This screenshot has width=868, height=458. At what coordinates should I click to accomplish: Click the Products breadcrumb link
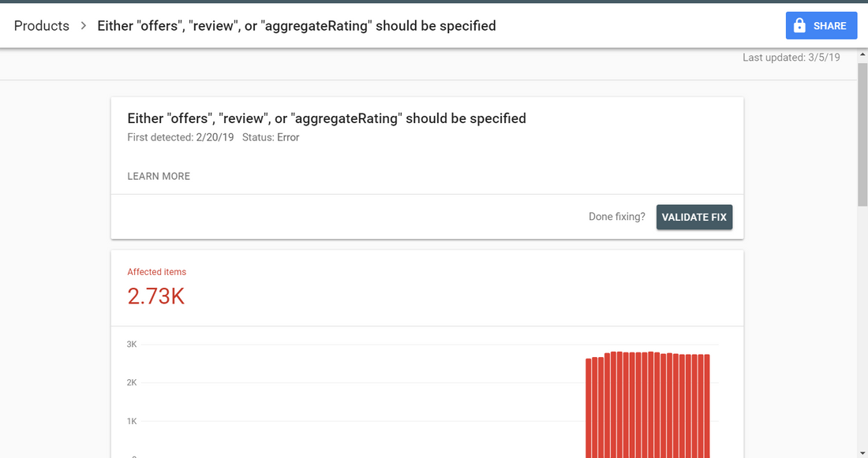[42, 26]
